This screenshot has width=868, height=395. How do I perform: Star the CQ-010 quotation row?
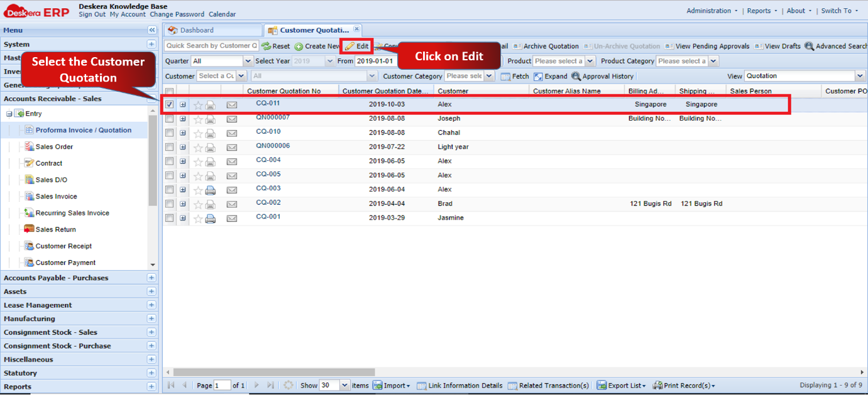[x=198, y=133]
